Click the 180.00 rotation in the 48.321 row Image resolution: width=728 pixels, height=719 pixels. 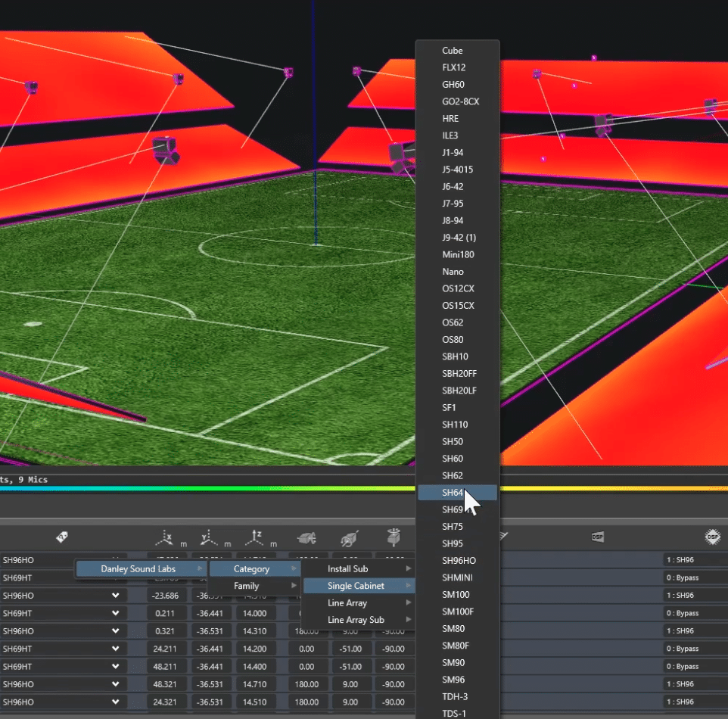[x=306, y=683]
